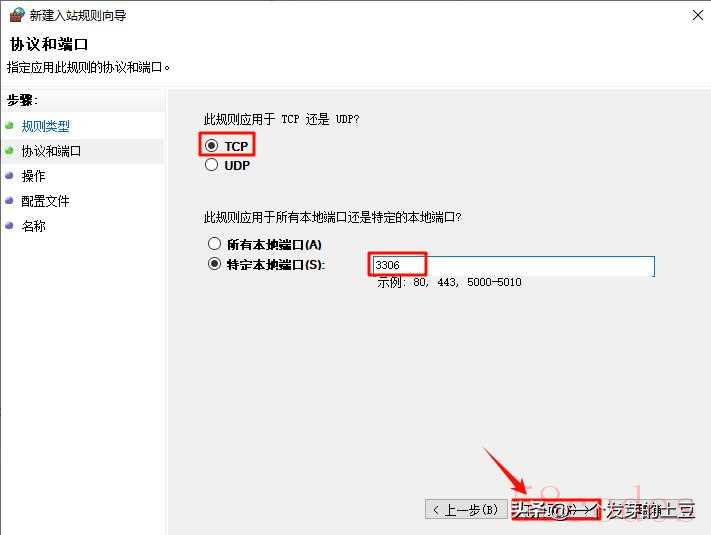Screen dimensions: 711x535
Task: Click the green bullet beside 规则类型
Action: 10,125
